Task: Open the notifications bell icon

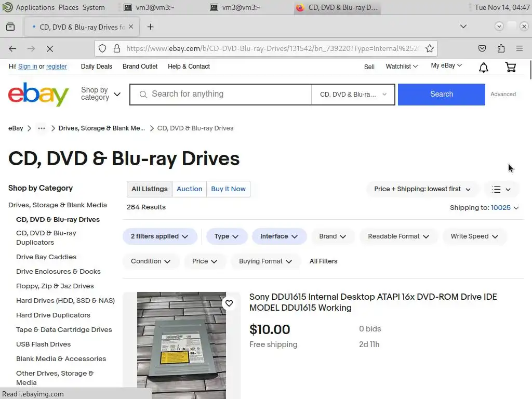Action: click(x=483, y=67)
